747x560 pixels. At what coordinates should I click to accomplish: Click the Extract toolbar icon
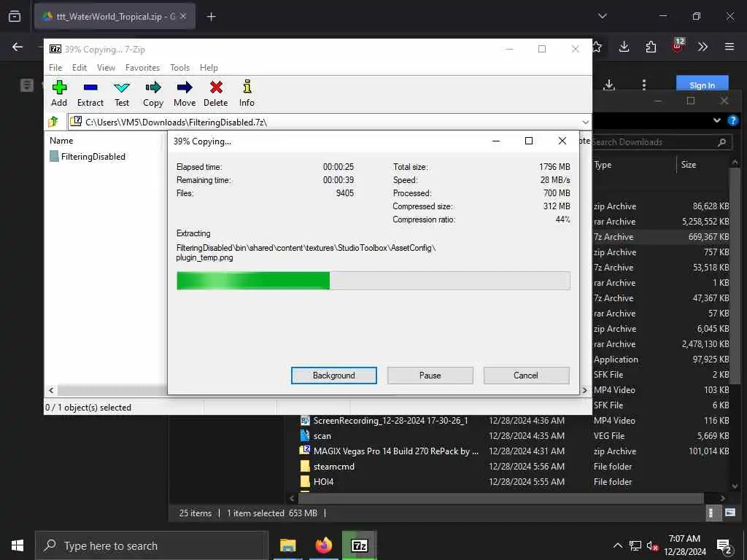pyautogui.click(x=90, y=93)
